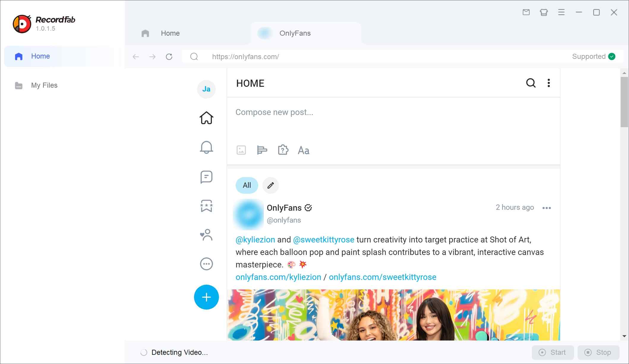Switch to the Home browser tab
This screenshot has height=364, width=629.
pyautogui.click(x=170, y=33)
